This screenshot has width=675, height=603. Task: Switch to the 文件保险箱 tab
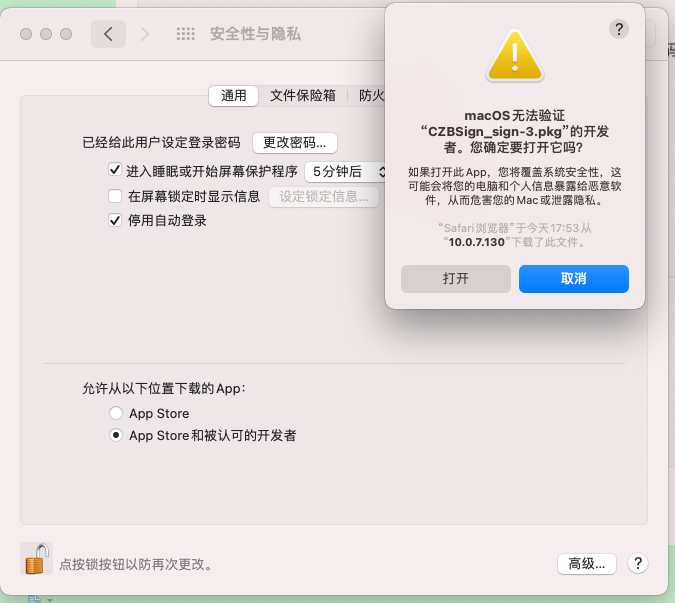pyautogui.click(x=303, y=96)
